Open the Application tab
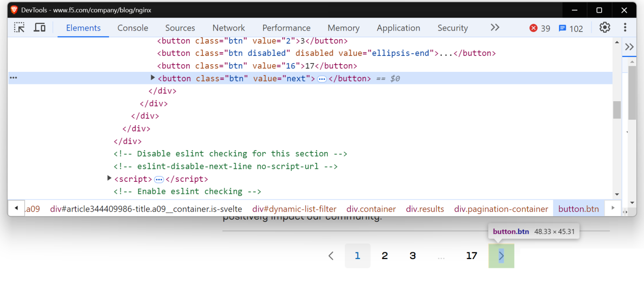Viewport: 644px width, 283px height. pos(398,28)
